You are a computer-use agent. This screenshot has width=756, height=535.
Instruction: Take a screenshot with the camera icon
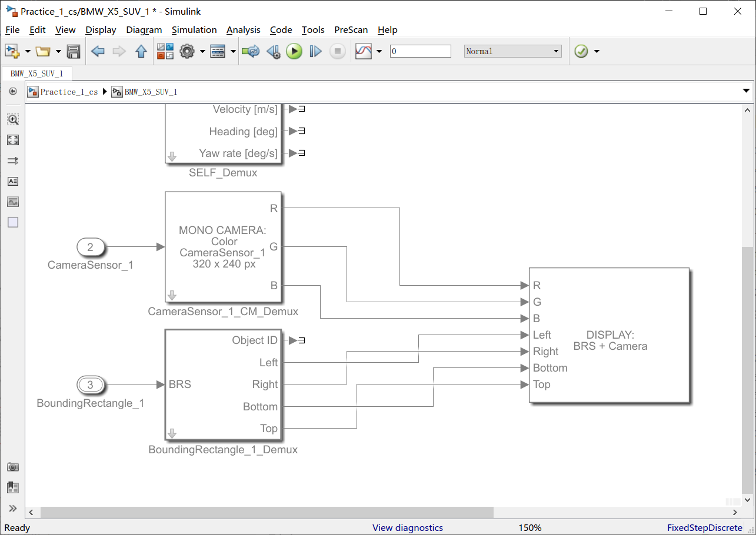[13, 467]
